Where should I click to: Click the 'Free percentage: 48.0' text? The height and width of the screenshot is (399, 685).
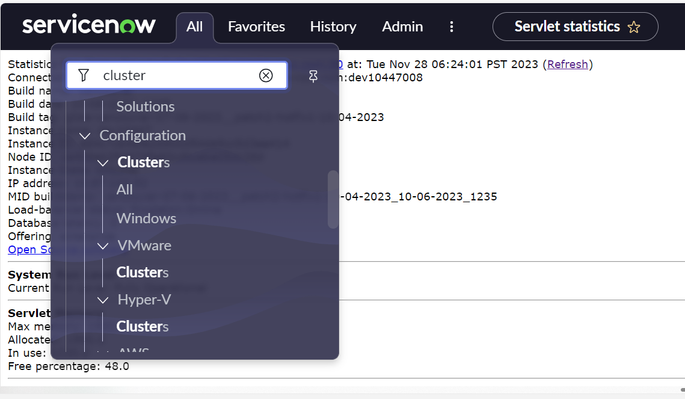point(69,366)
